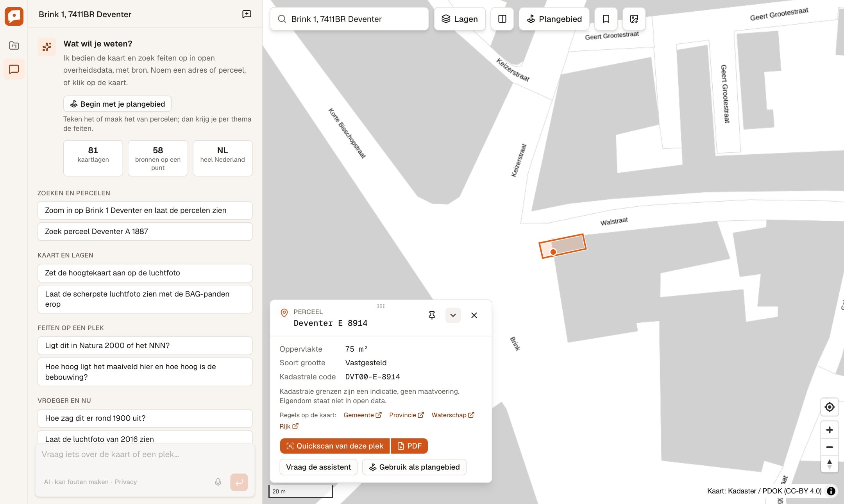This screenshot has height=504, width=844.
Task: Select Zoom in op Brink 1 suggestion
Action: [145, 210]
